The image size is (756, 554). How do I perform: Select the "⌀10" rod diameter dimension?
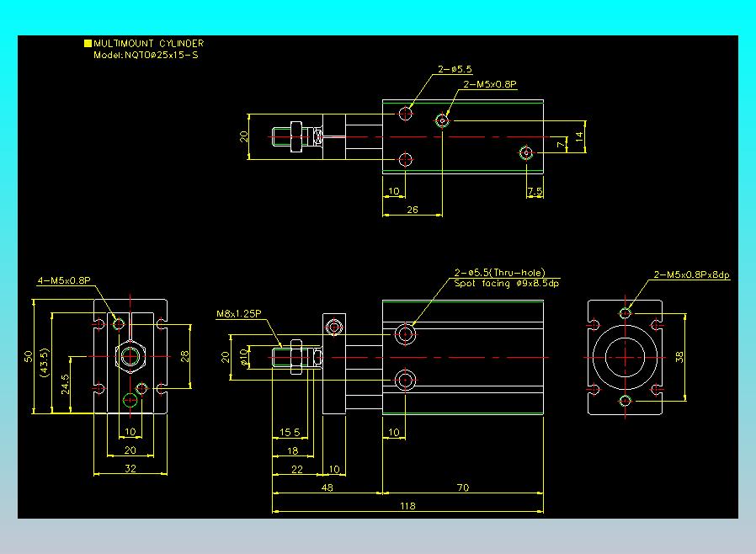tap(244, 357)
